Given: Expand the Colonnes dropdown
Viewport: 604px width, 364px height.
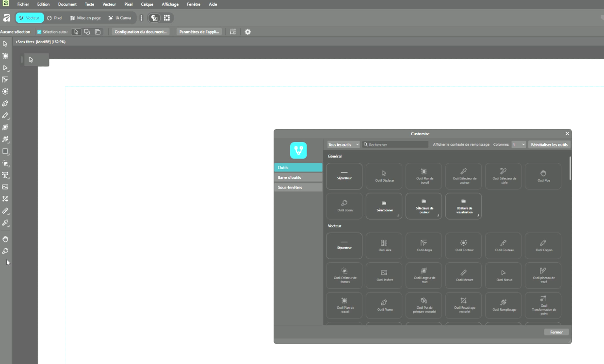Looking at the screenshot, I should click(x=518, y=144).
